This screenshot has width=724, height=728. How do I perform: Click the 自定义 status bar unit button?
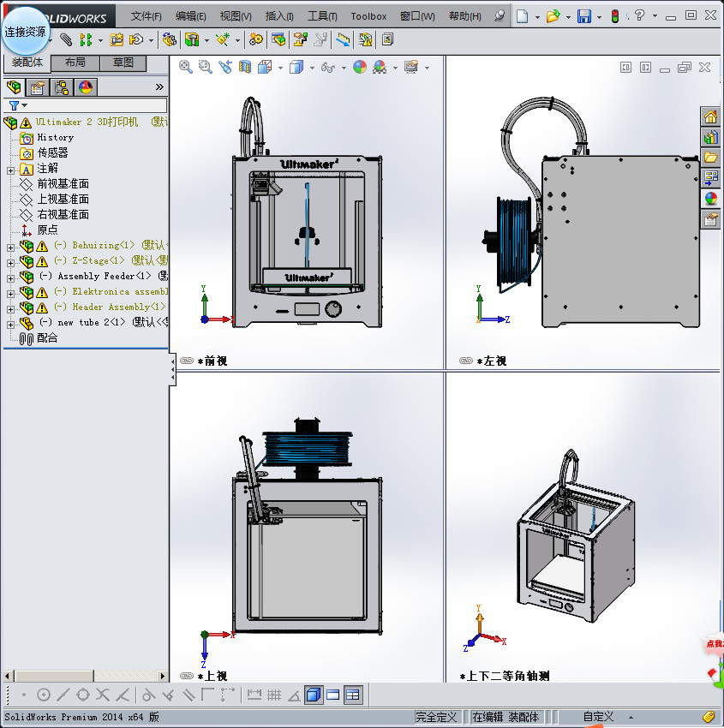599,717
